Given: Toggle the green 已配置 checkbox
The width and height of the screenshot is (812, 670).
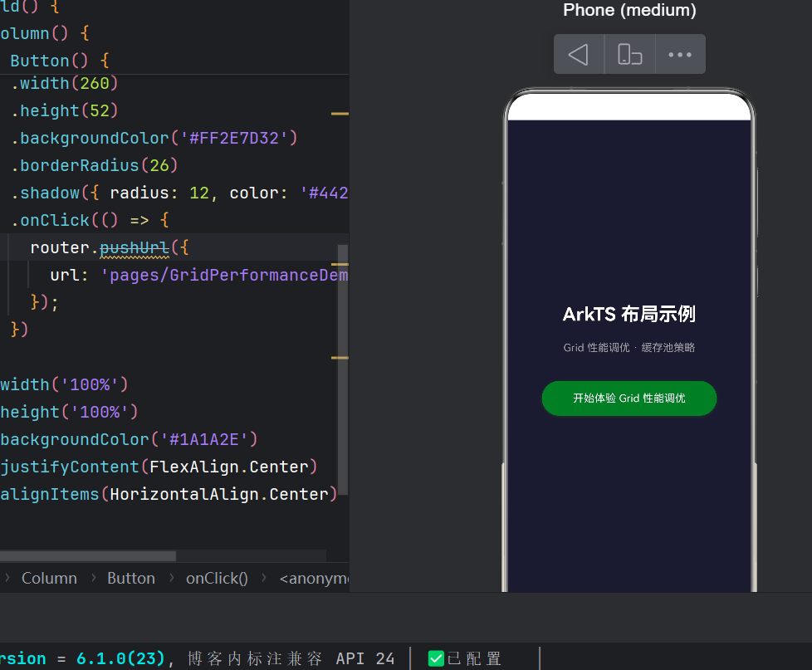Looking at the screenshot, I should [436, 658].
